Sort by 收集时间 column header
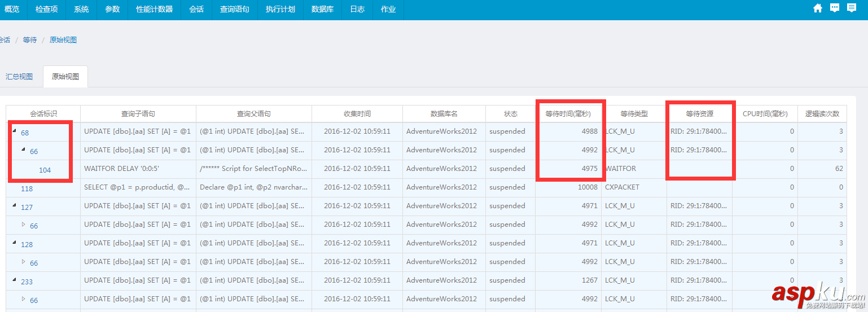Viewport: 868px width, 312px height. coord(357,113)
